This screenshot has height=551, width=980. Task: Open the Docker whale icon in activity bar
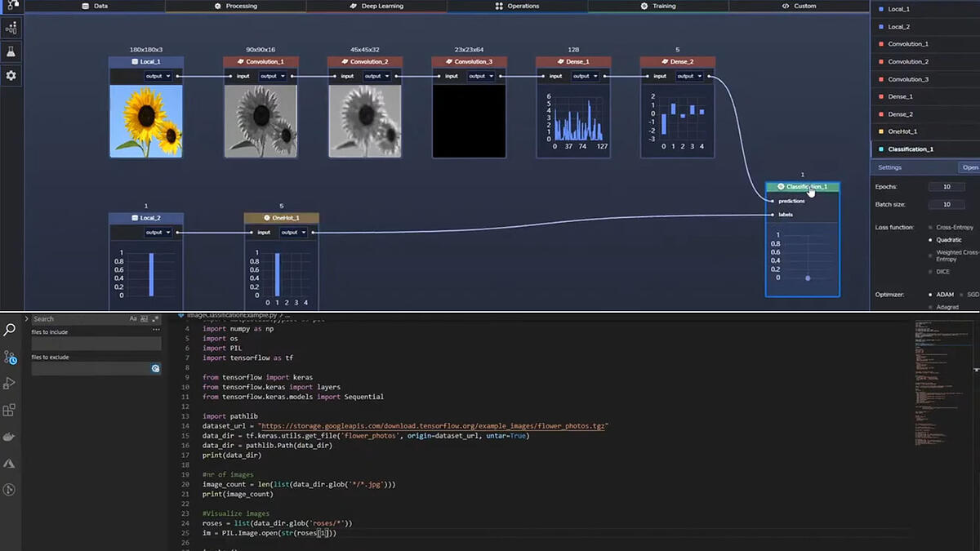(10, 436)
